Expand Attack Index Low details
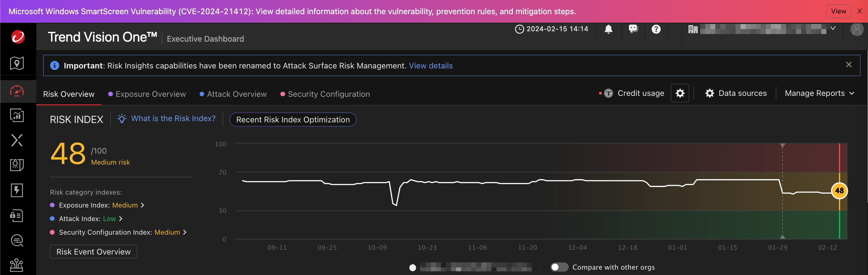The width and height of the screenshot is (868, 275). (x=120, y=219)
